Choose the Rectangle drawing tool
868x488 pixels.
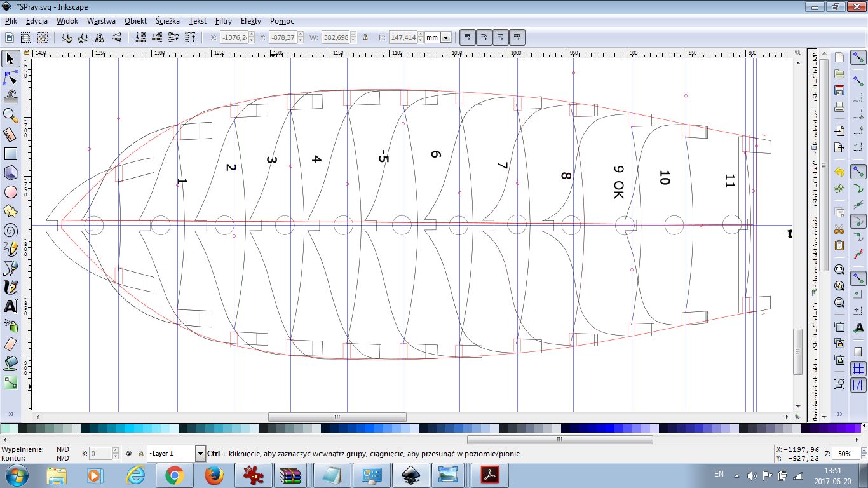pyautogui.click(x=11, y=154)
